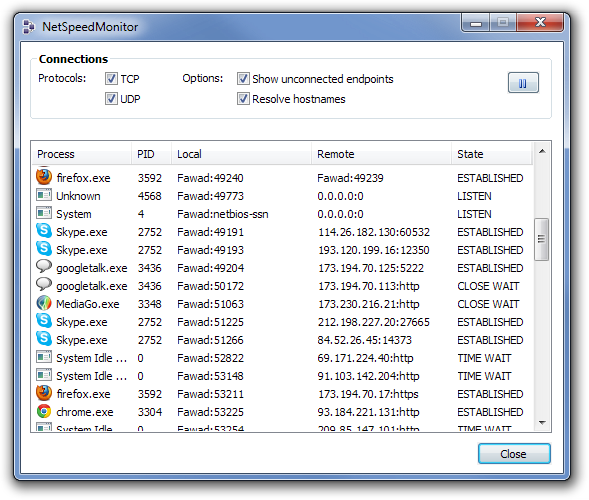Click remote address 193.120.199.16:12350
Viewport: 589px width, 500px height.
(374, 250)
